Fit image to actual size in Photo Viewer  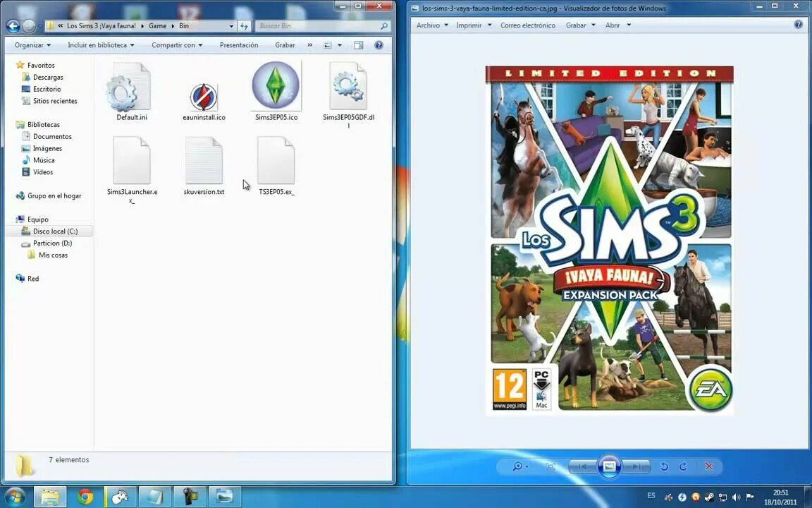click(x=551, y=466)
